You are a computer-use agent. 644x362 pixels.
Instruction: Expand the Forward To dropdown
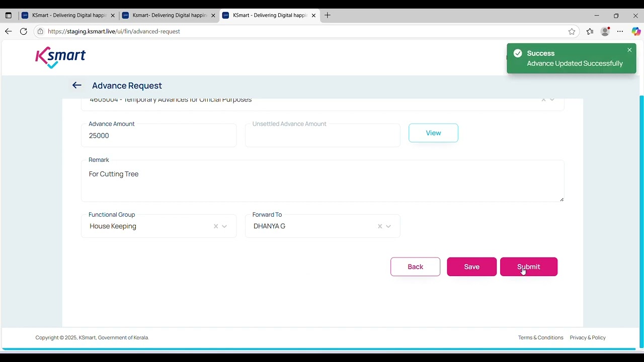pos(388,226)
